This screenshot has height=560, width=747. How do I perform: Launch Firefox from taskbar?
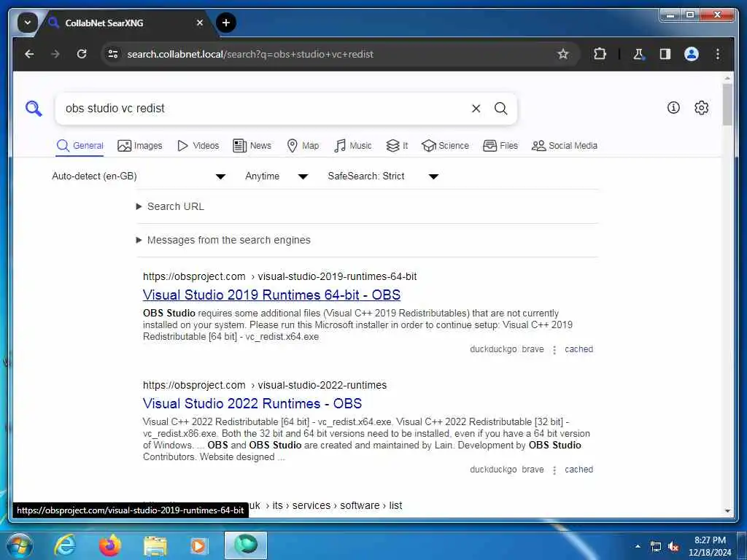[x=109, y=545]
